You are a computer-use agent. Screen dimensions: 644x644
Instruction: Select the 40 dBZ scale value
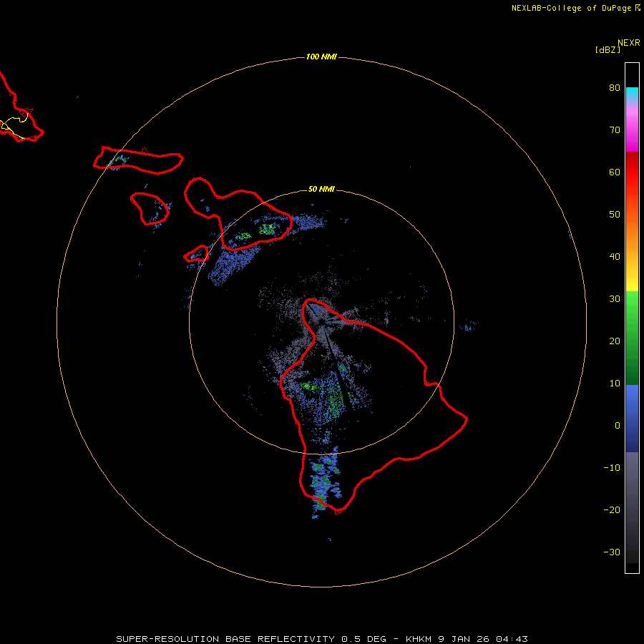pos(615,257)
